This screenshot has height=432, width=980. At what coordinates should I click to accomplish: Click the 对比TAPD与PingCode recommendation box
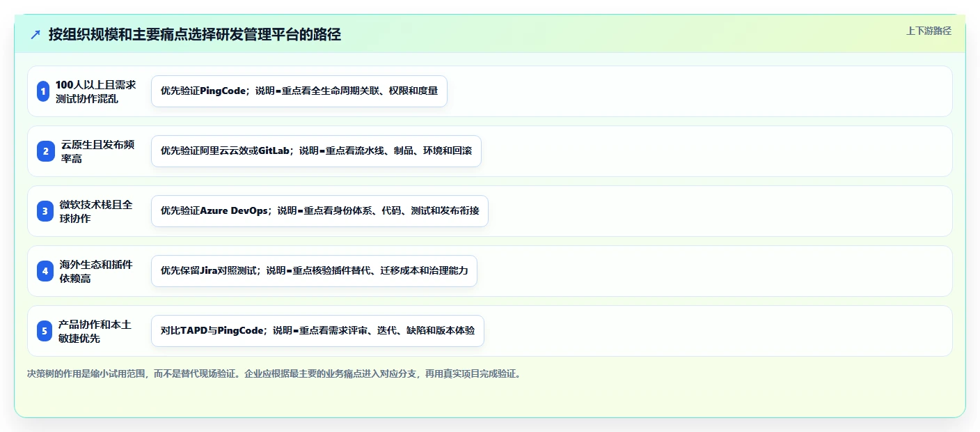(317, 331)
